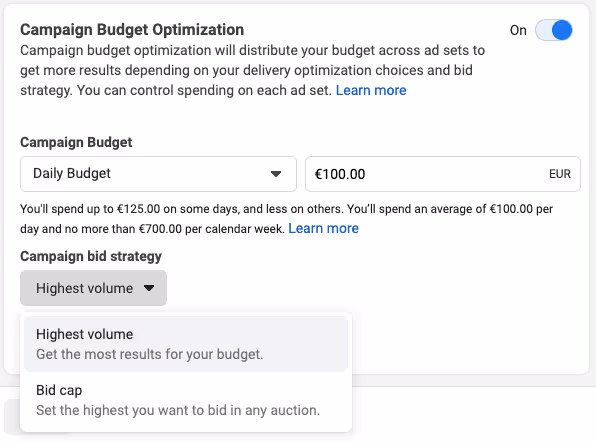Screen dimensions: 596x442
Task: Click the Campaign bid strategy label
Action: (x=91, y=256)
